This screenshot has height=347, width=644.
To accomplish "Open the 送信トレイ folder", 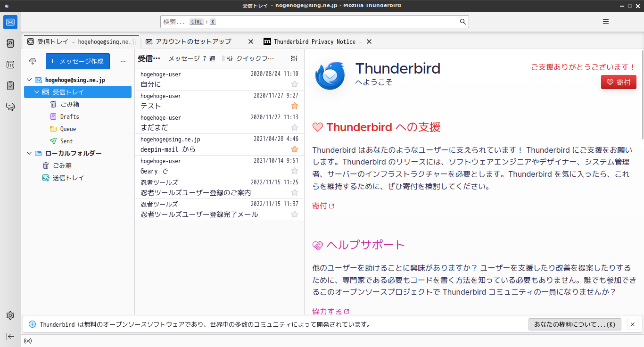I will (78, 178).
